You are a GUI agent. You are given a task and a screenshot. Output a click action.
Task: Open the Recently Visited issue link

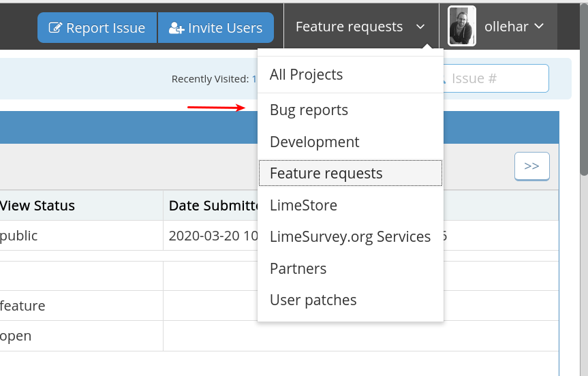(x=254, y=79)
